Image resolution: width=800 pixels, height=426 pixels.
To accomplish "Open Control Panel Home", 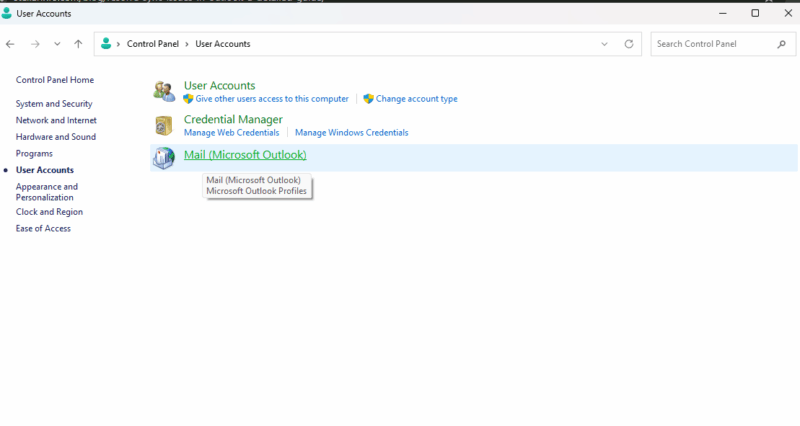I will pos(54,80).
